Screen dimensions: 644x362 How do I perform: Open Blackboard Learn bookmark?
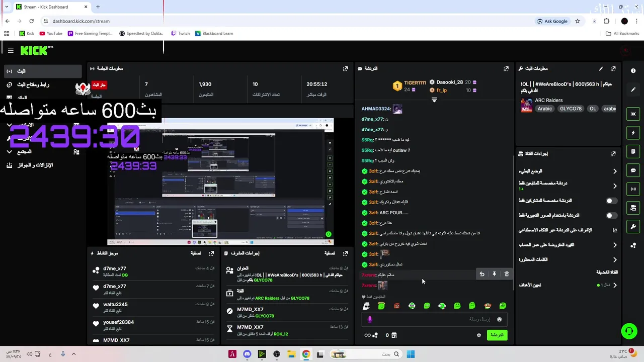pyautogui.click(x=214, y=33)
